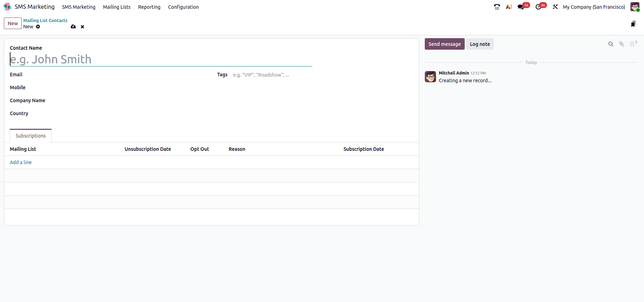Click the Mitchell Admin name in chatter
This screenshot has height=302, width=644.
click(x=454, y=73)
